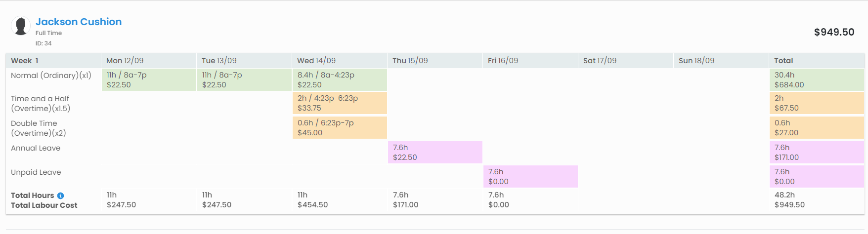Click the Total column header
Screen dimensions: 868x234
click(x=783, y=61)
